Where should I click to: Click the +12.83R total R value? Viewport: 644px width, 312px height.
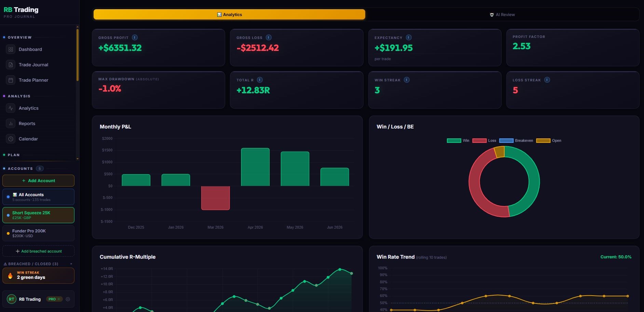click(253, 90)
